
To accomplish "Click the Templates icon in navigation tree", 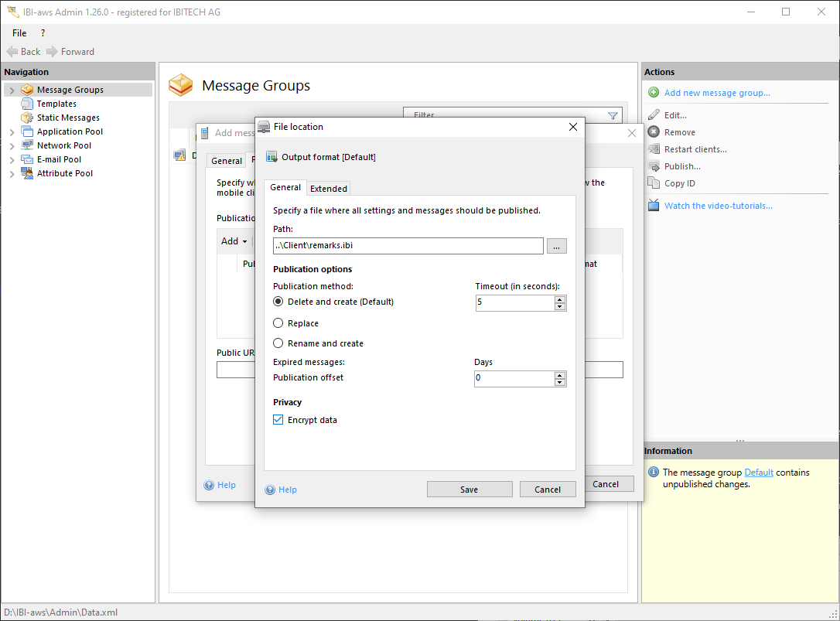I will click(28, 104).
